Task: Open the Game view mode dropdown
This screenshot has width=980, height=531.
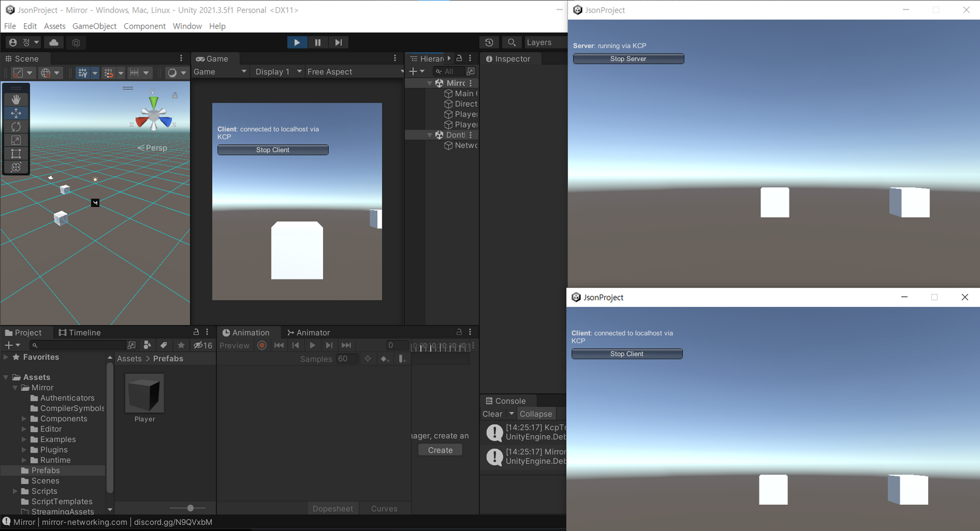Action: 220,71
